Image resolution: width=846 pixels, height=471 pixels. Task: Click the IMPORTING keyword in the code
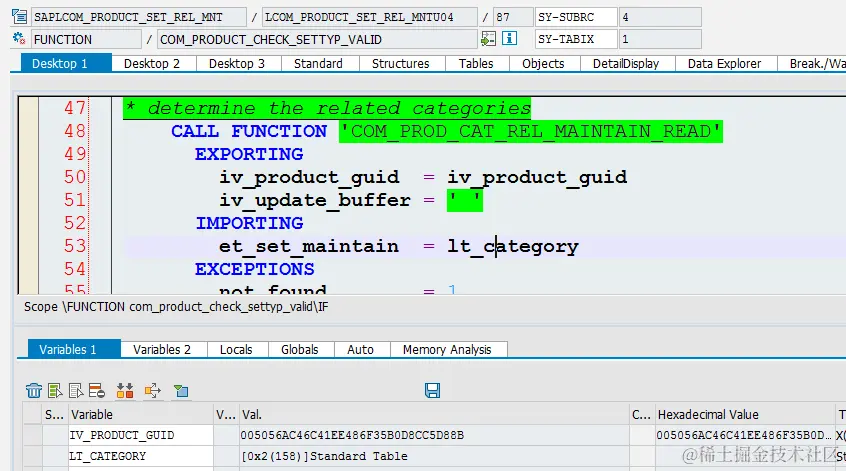pyautogui.click(x=249, y=223)
